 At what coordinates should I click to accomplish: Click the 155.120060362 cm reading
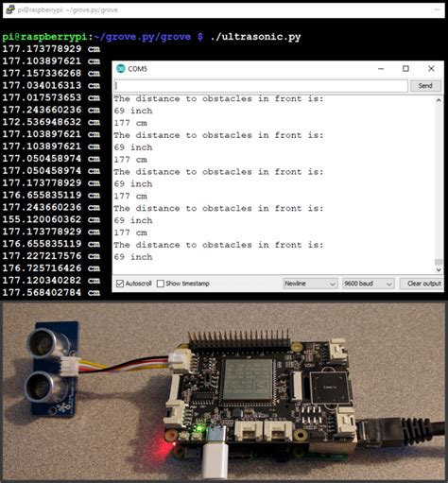pyautogui.click(x=51, y=219)
